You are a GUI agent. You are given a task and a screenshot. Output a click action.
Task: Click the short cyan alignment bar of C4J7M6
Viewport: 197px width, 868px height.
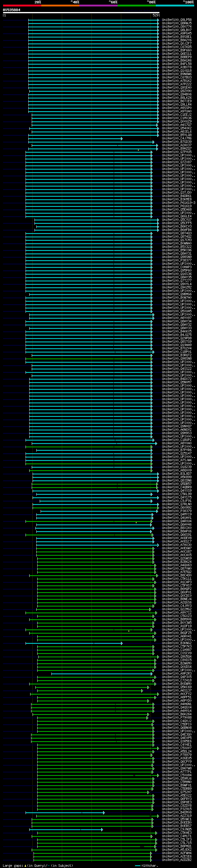pos(75,139)
